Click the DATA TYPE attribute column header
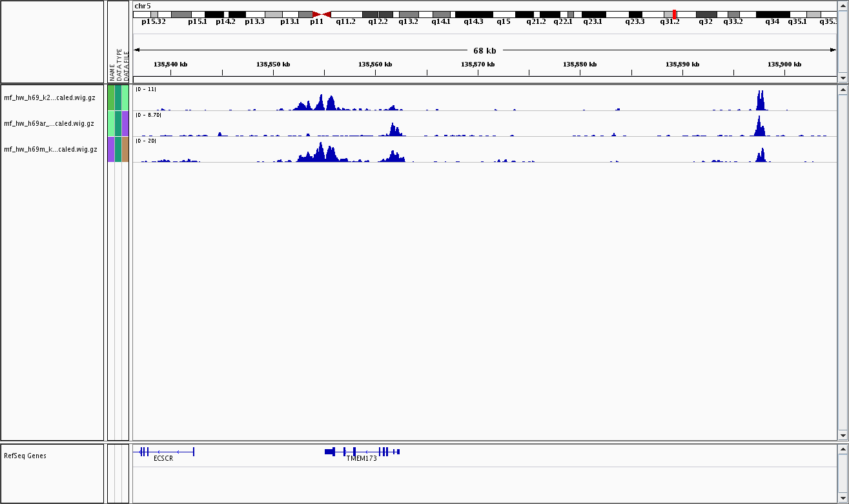This screenshot has height=504, width=849. coord(119,65)
